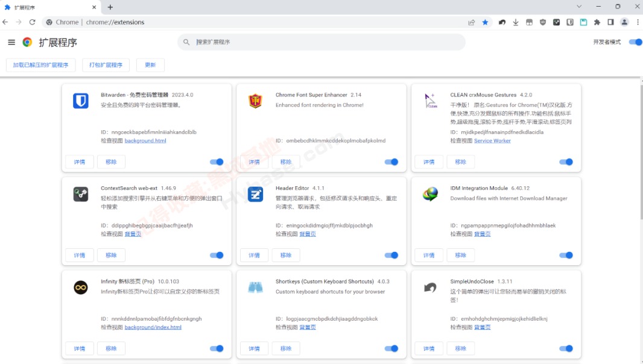Screen dimensions: 643x364
Task: Select the 扩展程序 browser tab
Action: 49,7
